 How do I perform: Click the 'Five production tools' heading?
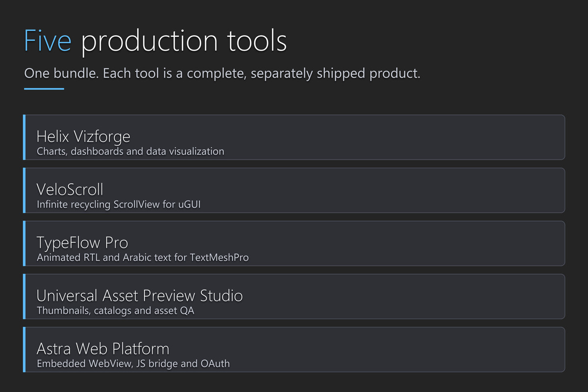[155, 41]
